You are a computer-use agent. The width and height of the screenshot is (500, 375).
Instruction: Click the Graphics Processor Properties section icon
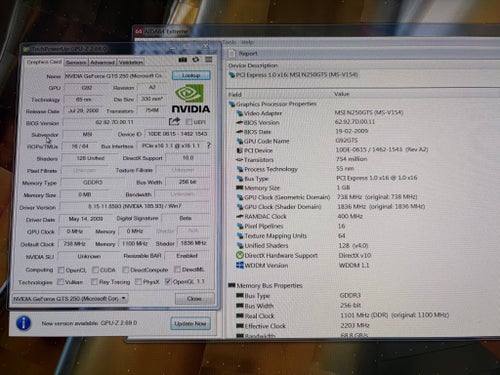tap(232, 104)
